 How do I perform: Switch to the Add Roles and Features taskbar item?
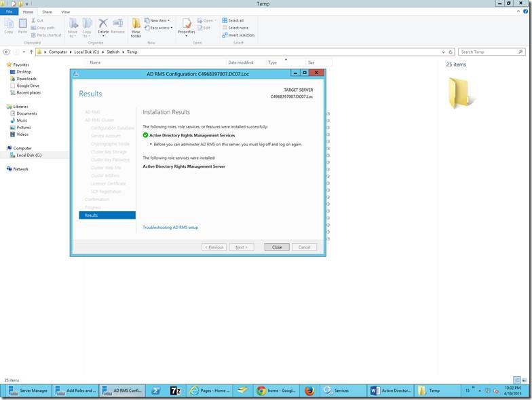[x=75, y=390]
